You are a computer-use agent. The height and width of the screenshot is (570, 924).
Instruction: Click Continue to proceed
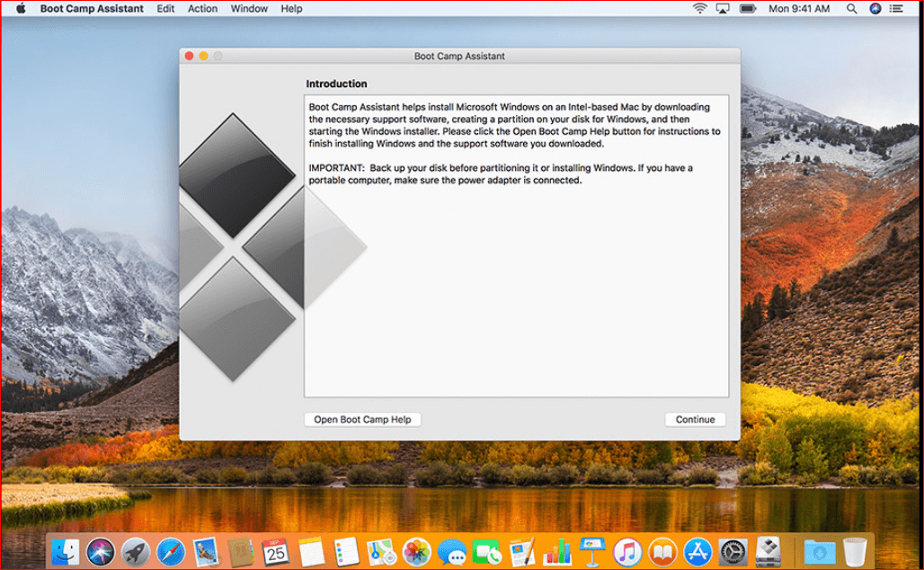click(696, 419)
